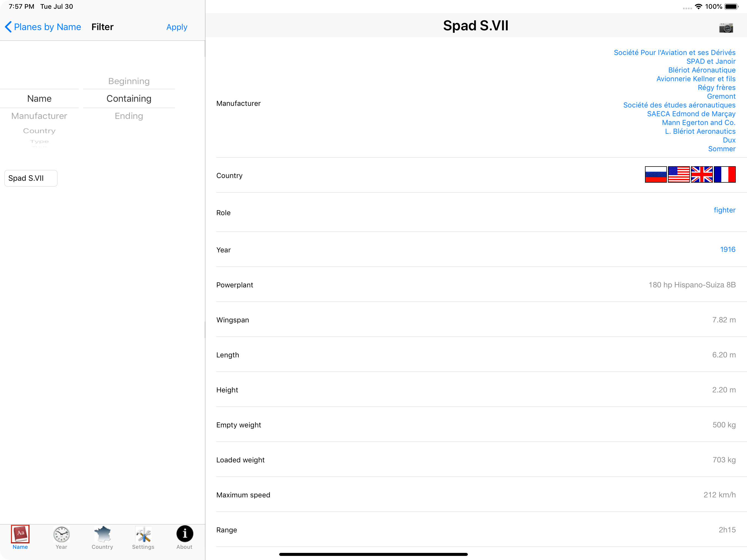Open L. Blériot Aeronautics link

[x=700, y=132]
